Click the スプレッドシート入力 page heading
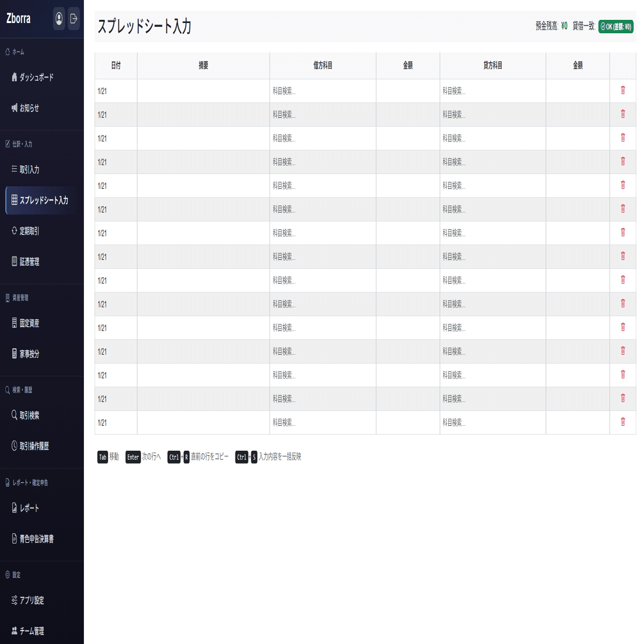The image size is (644, 644). pos(144,26)
